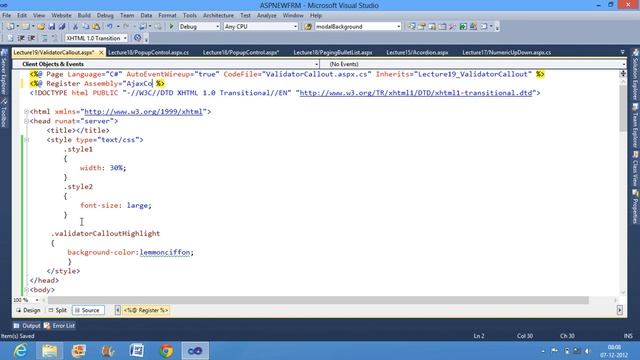The height and width of the screenshot is (360, 640).
Task: Open the New Project button dropdown arrow
Action: (x=18, y=27)
